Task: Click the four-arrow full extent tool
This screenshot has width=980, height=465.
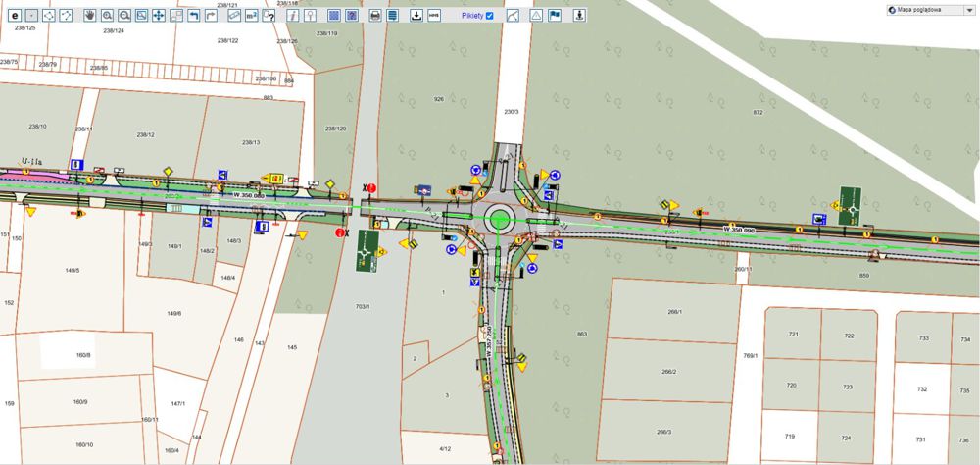Action: click(x=159, y=16)
